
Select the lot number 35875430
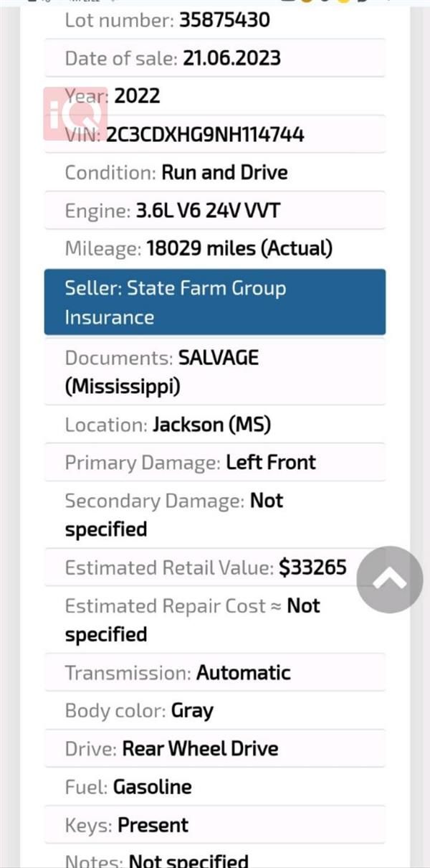224,20
